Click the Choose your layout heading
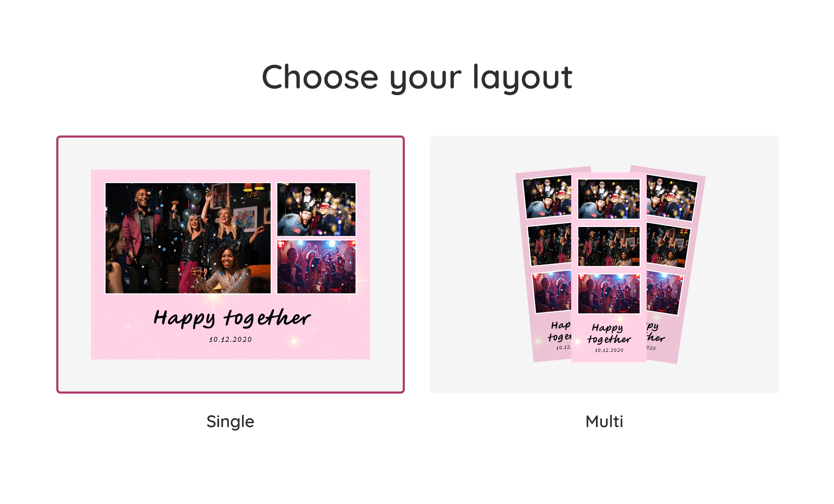The image size is (834, 504). coord(417,78)
